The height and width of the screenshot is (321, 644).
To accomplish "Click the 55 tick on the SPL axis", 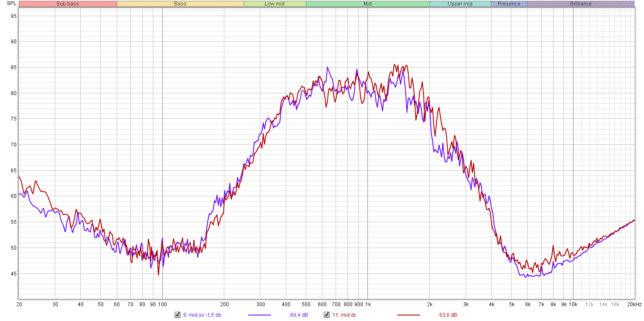I will (14, 222).
